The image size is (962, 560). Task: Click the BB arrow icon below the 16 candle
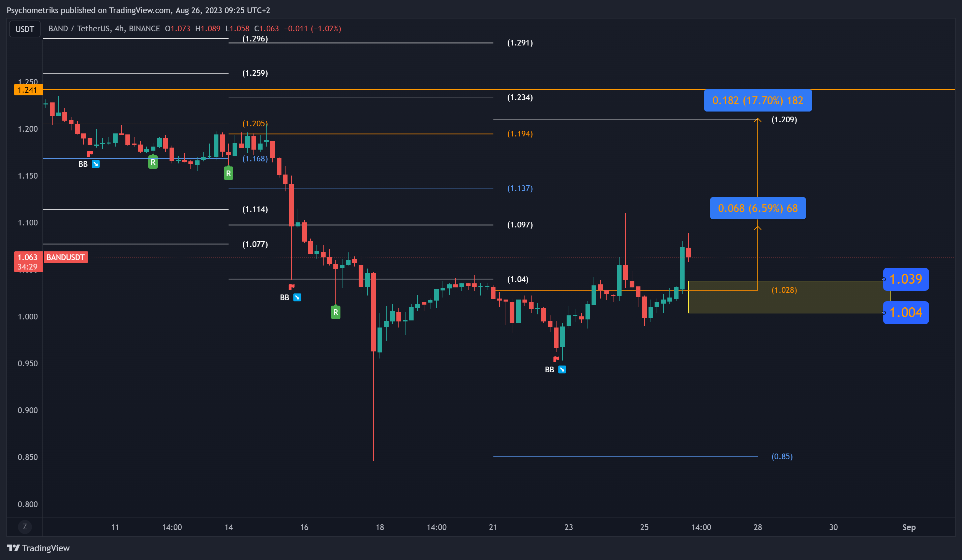[x=297, y=298]
